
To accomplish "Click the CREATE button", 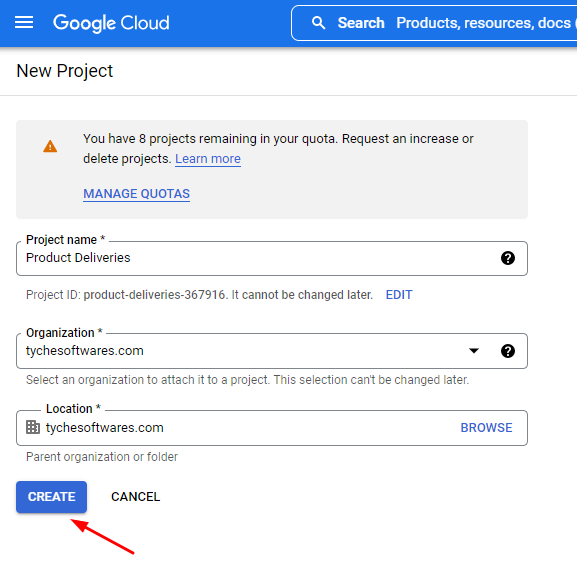I will (51, 497).
